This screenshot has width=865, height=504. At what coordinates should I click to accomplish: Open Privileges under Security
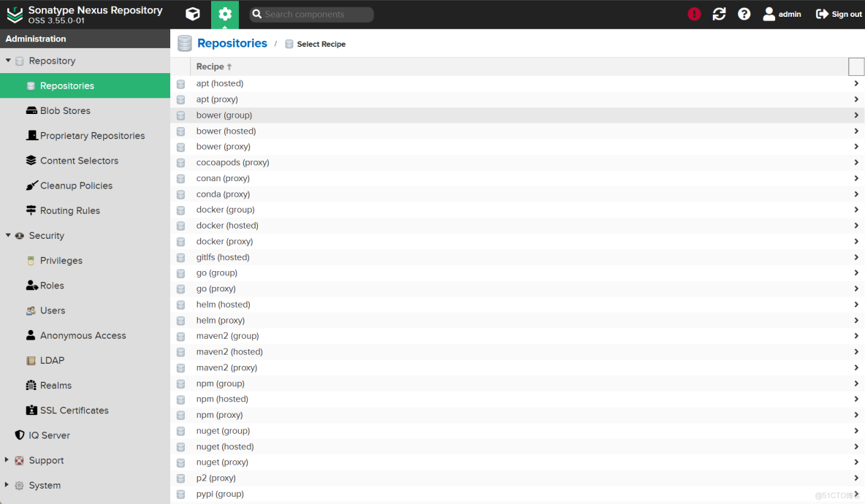85,260
